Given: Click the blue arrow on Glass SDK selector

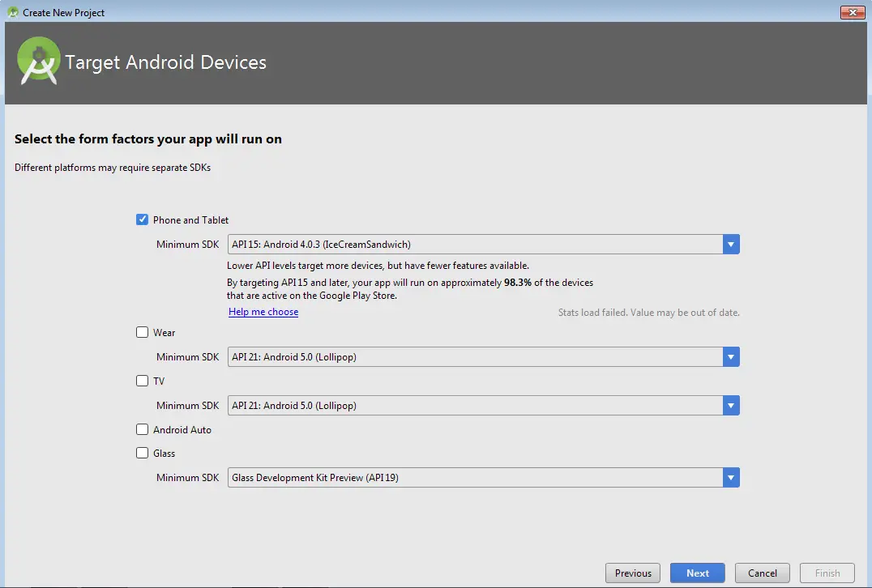Looking at the screenshot, I should (731, 477).
